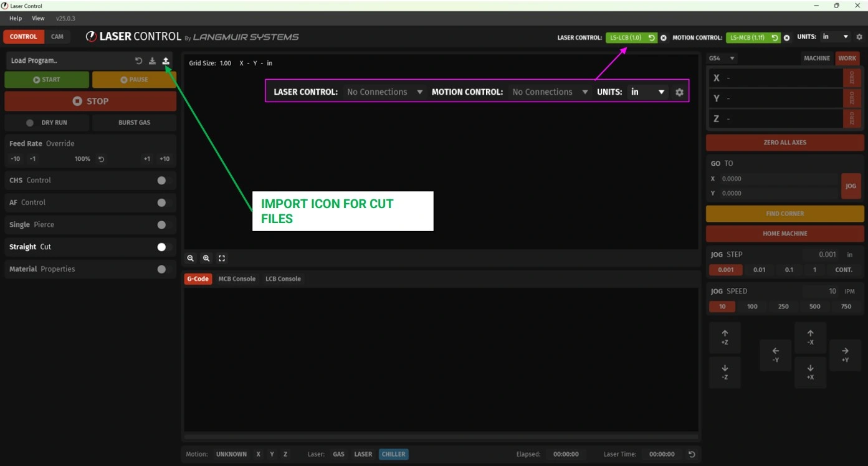868x466 pixels.
Task: Open settings gear in top right corner
Action: coord(859,37)
